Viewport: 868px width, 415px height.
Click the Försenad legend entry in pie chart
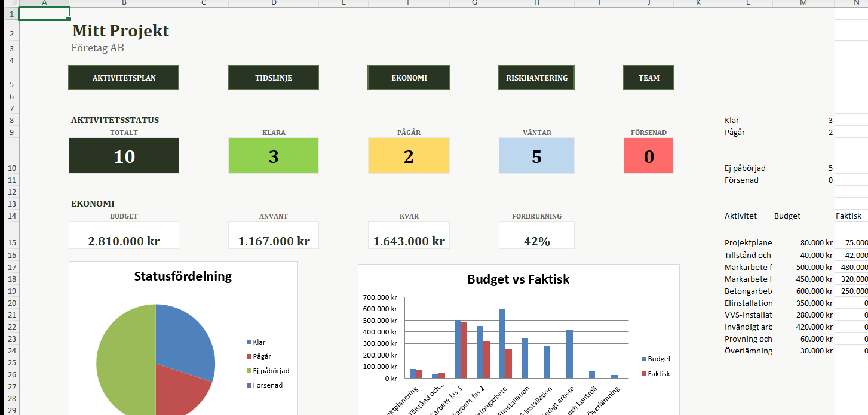pos(264,385)
